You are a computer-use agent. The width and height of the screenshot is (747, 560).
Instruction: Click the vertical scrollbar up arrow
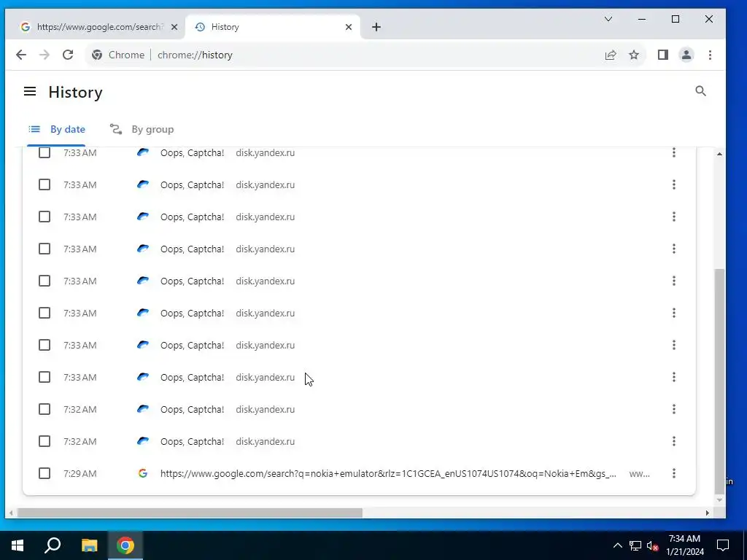click(719, 154)
